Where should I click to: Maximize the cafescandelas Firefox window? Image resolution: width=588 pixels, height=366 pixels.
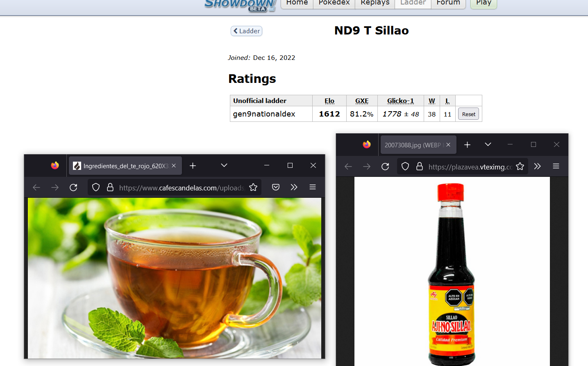(x=290, y=165)
